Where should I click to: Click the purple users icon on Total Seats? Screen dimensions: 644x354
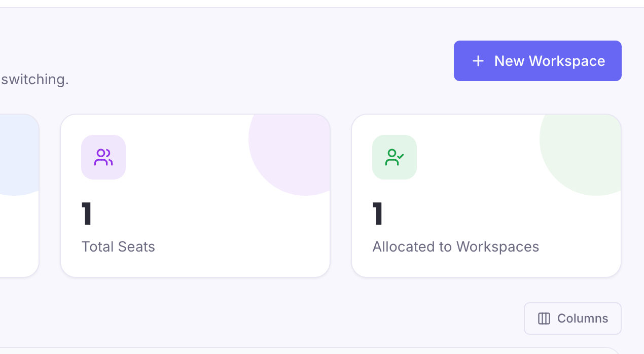pos(103,157)
